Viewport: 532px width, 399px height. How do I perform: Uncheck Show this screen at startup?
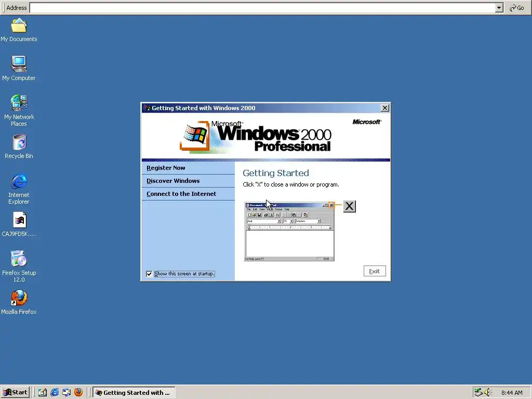[149, 274]
